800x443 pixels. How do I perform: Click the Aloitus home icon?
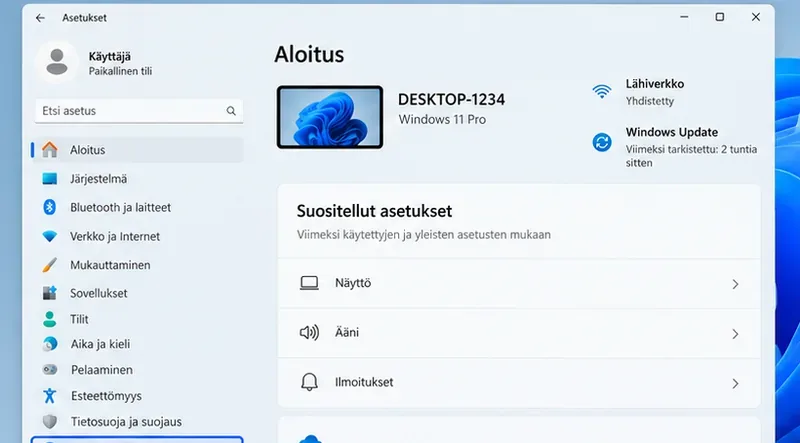click(x=49, y=150)
